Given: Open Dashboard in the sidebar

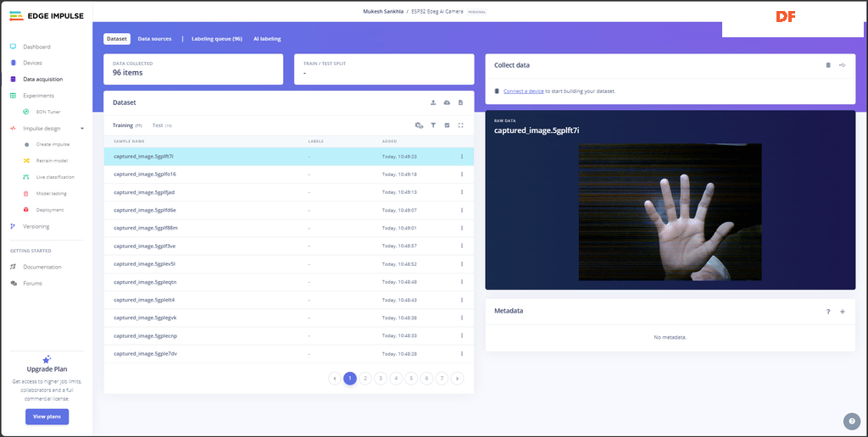Looking at the screenshot, I should [x=36, y=47].
